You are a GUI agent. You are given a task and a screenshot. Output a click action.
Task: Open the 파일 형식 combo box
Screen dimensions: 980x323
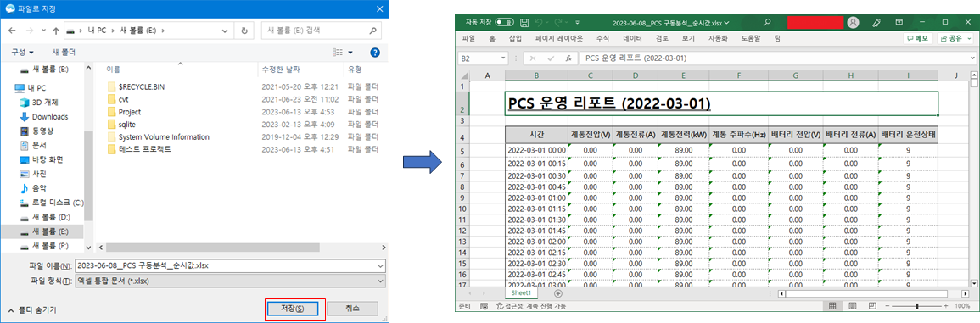point(230,281)
